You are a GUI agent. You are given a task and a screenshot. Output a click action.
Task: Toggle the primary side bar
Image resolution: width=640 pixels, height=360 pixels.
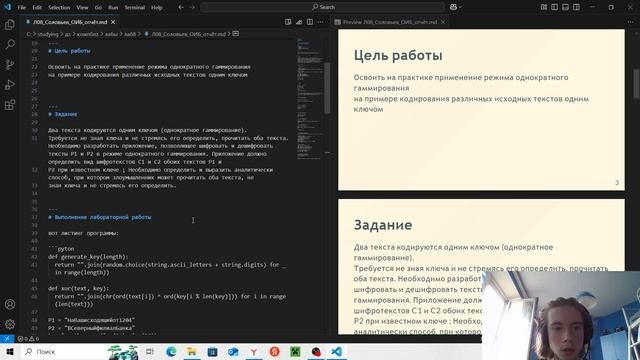pyautogui.click(x=554, y=7)
